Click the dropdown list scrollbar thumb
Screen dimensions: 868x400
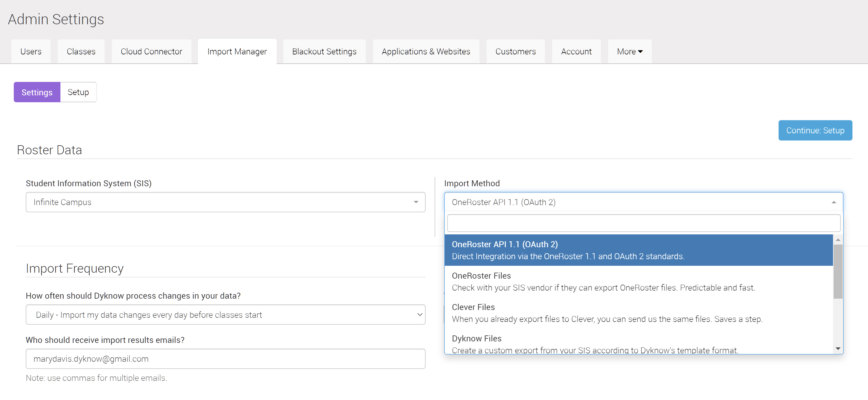point(838,271)
